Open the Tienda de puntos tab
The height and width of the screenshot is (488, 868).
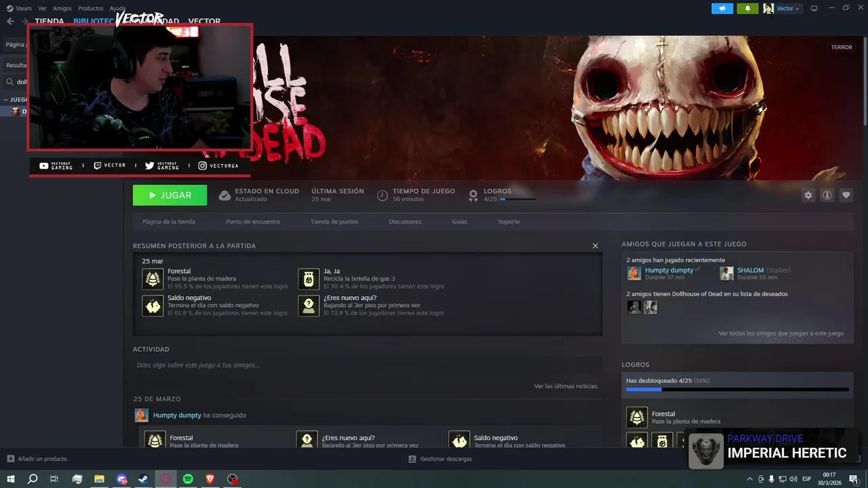[x=334, y=222]
